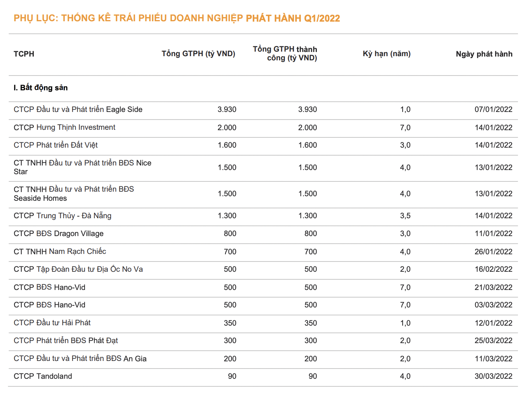Select the BĐS Nice Star company name
The width and height of the screenshot is (532, 397).
pos(82,167)
